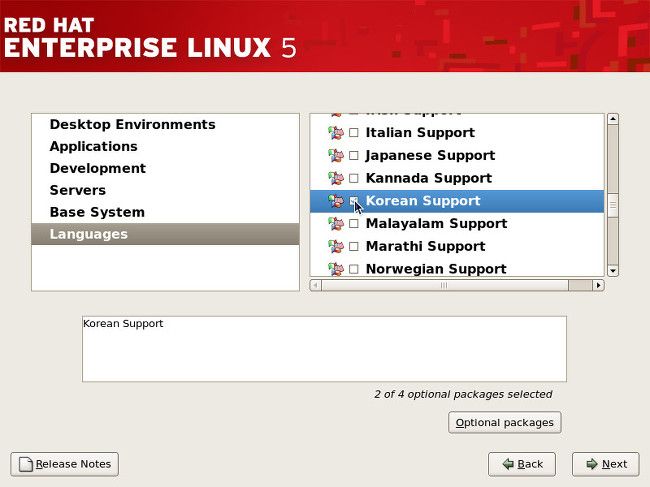Click the Korean Support description box

pos(324,349)
